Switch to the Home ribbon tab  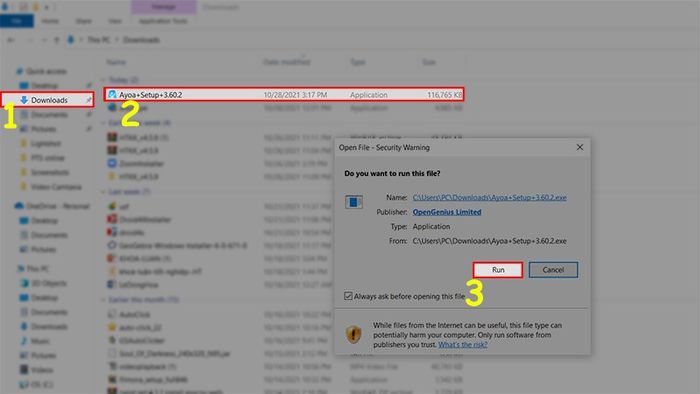50,21
